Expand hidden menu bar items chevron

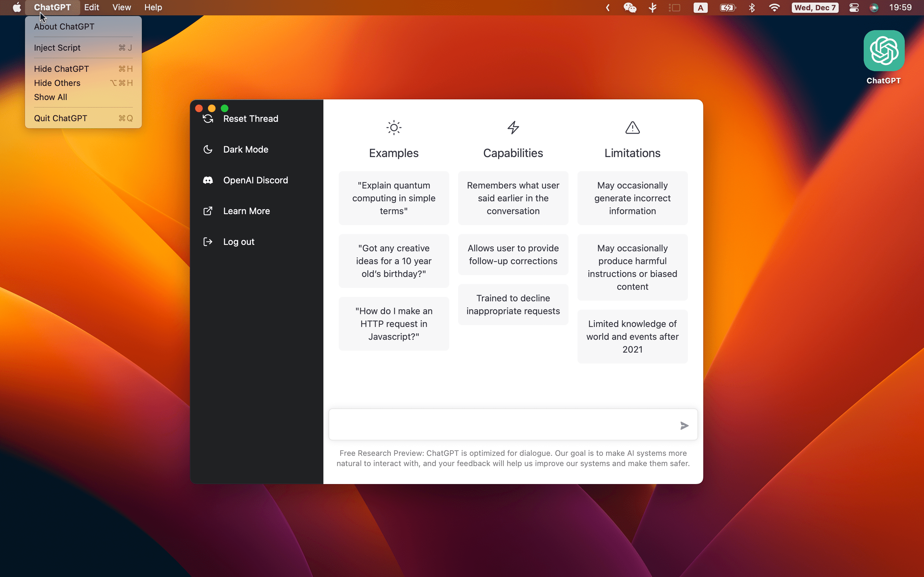[x=607, y=8]
